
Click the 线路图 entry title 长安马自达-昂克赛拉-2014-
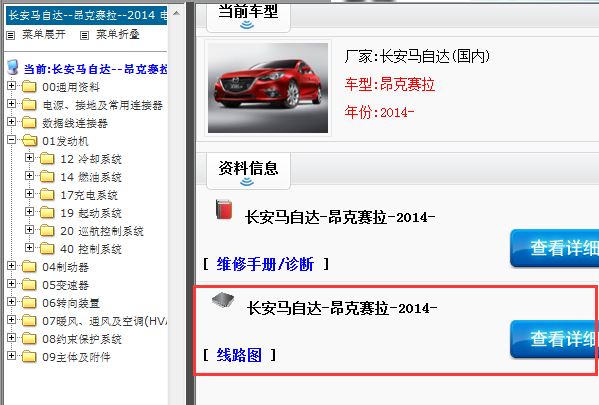[342, 308]
